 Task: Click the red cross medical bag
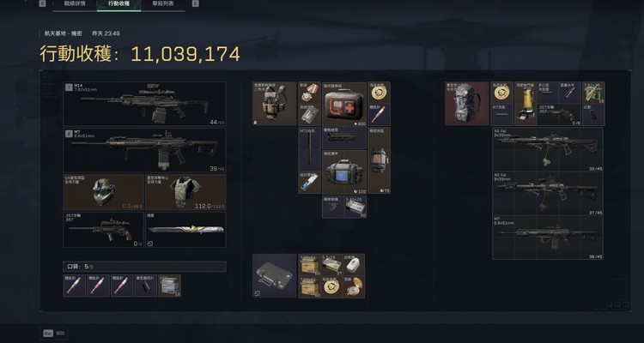pos(344,105)
